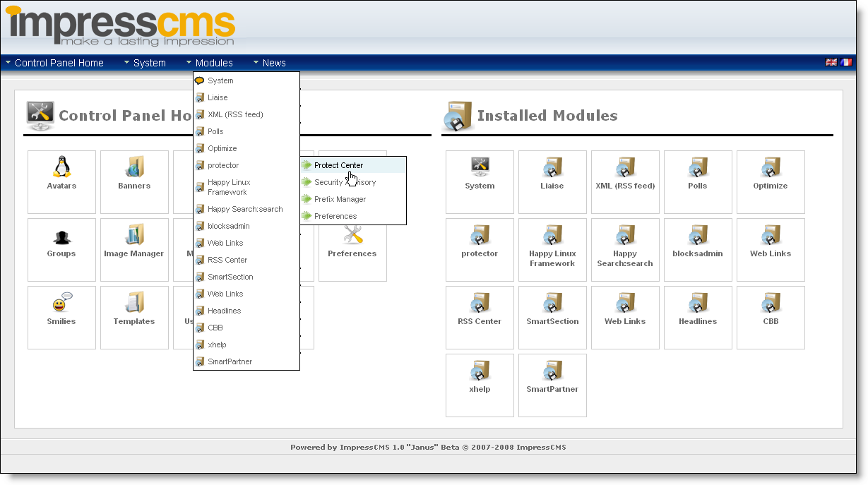868x485 pixels.
Task: Click the Smilies icon
Action: (61, 304)
